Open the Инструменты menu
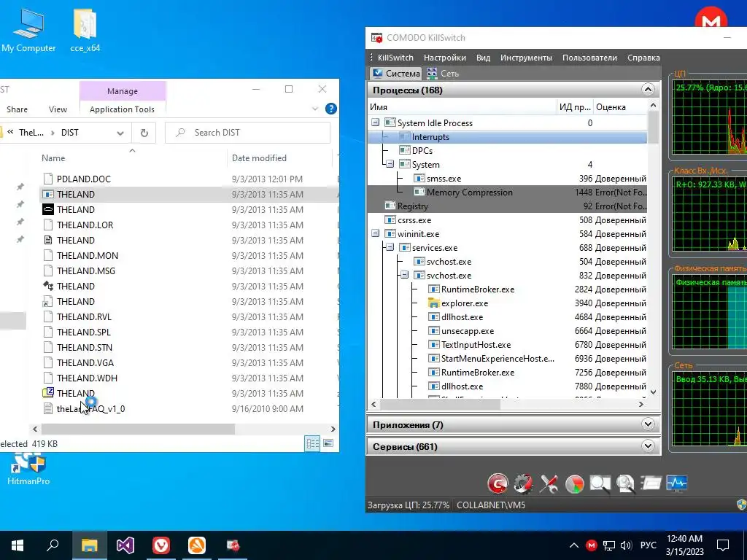 (526, 58)
